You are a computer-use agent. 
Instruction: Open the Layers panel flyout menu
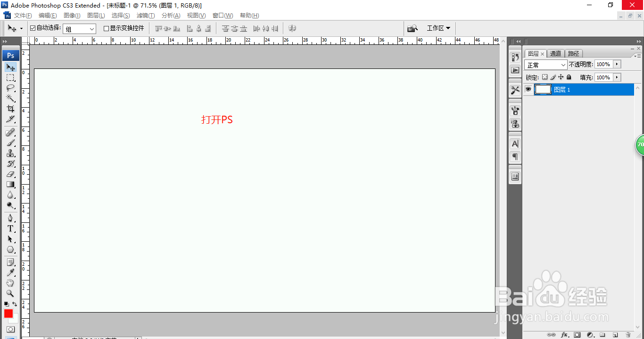637,56
